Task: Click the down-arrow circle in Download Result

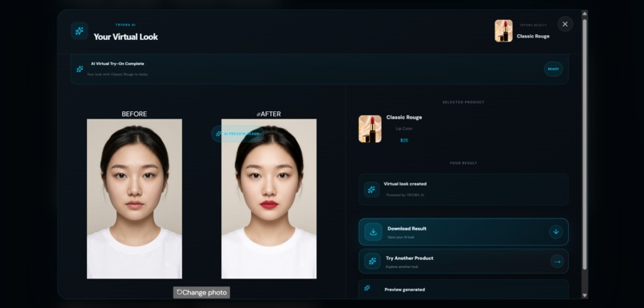Action: pyautogui.click(x=555, y=232)
